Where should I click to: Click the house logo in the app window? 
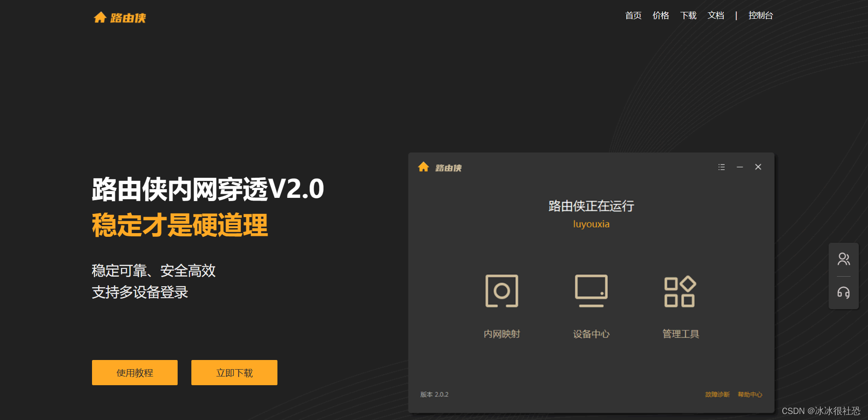pos(423,167)
